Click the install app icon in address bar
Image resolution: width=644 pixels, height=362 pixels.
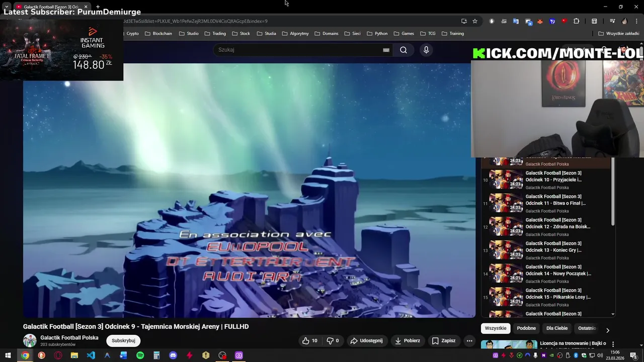coord(464,21)
